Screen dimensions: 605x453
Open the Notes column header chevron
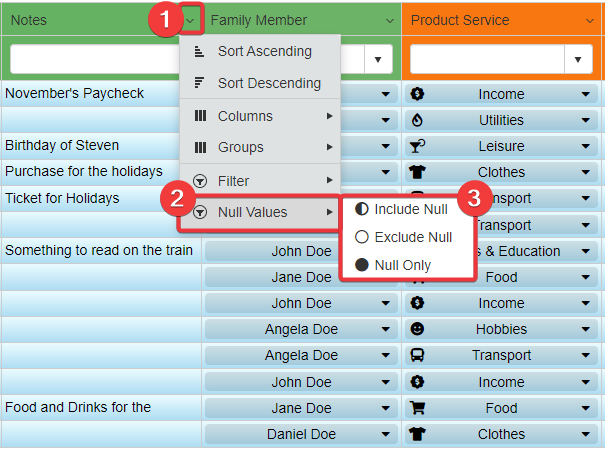coord(191,21)
